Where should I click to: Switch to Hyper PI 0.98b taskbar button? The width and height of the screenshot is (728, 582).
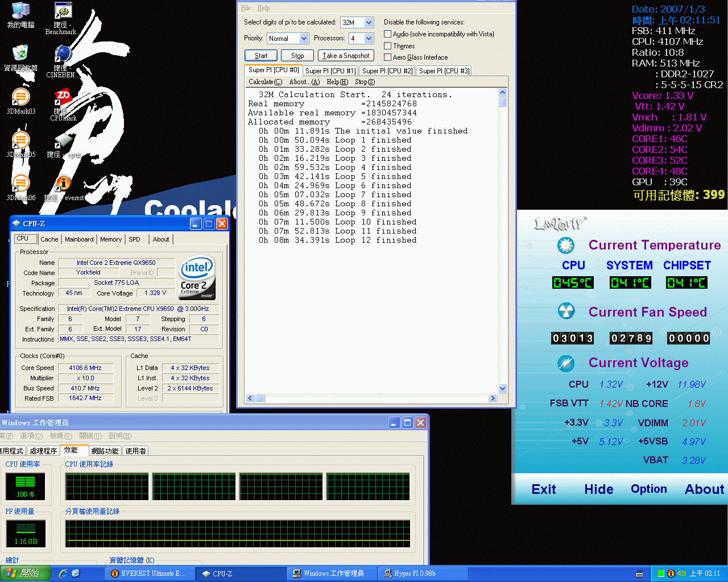[424, 573]
